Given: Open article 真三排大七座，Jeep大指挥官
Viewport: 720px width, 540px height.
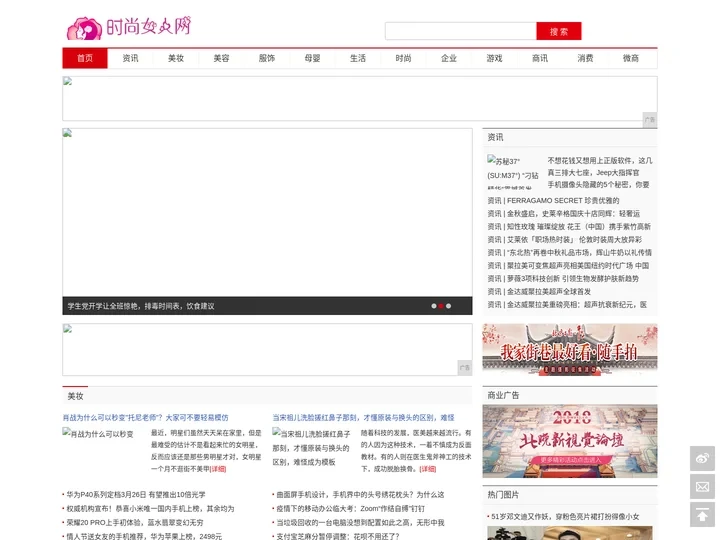Looking at the screenshot, I should (593, 173).
